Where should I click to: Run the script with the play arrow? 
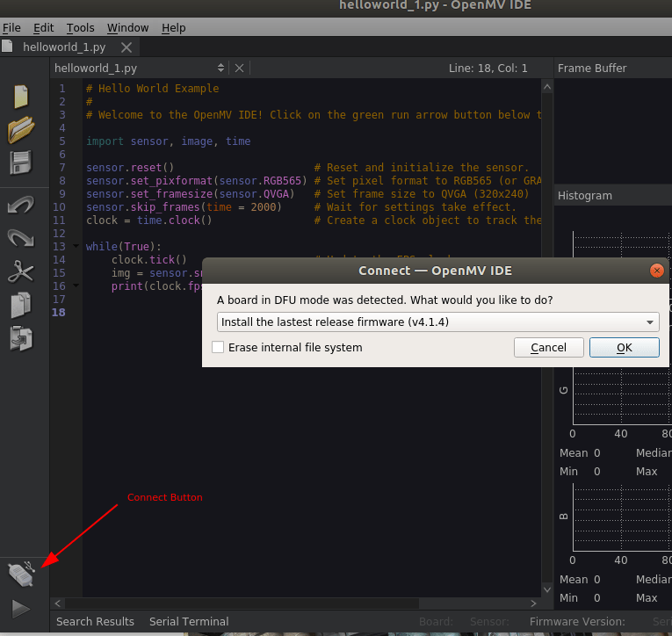pyautogui.click(x=20, y=608)
